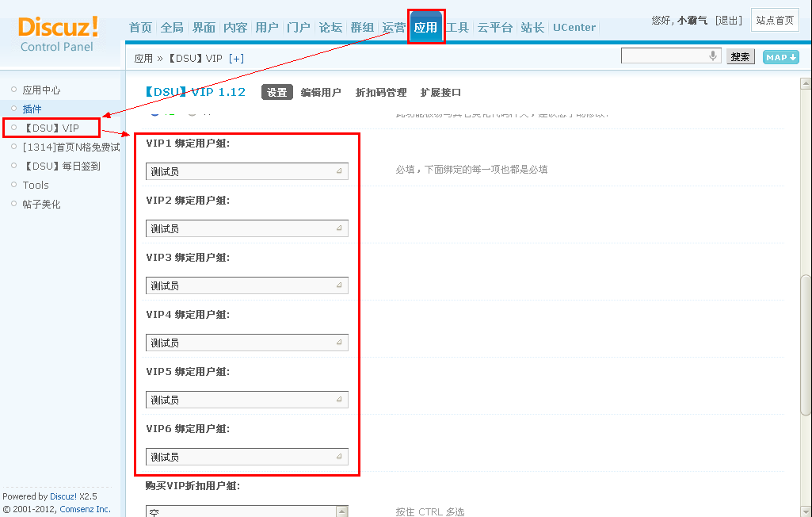Screen dimensions: 812x517
Task: Open 应用中心 in the sidebar
Action: 41,90
